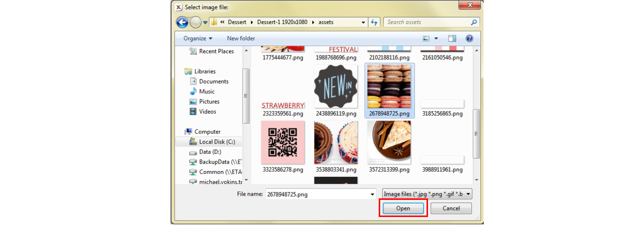
Task: Open the view options dropdown arrow
Action: [436, 38]
